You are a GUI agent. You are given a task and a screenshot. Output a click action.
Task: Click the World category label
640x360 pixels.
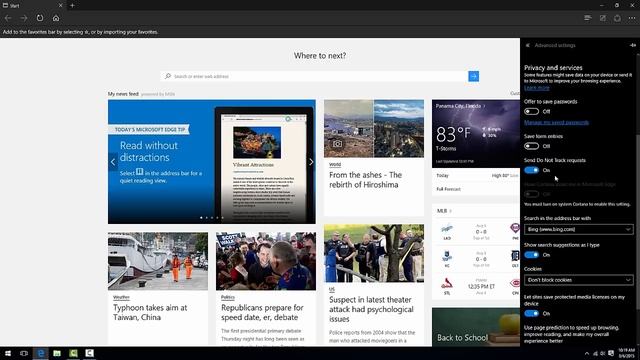335,164
